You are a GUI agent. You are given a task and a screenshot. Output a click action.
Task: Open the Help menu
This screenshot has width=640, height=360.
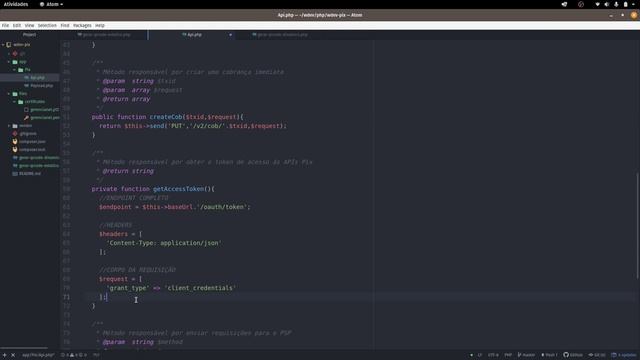[100, 25]
